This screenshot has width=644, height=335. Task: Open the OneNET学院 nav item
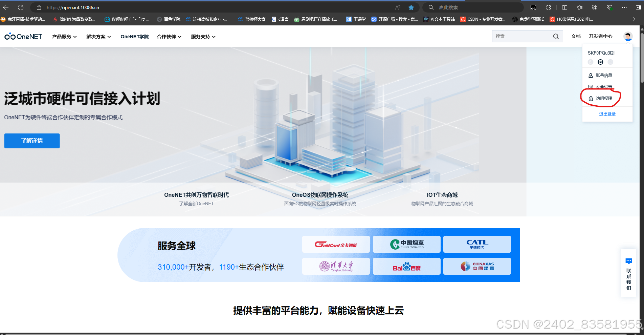click(x=135, y=37)
